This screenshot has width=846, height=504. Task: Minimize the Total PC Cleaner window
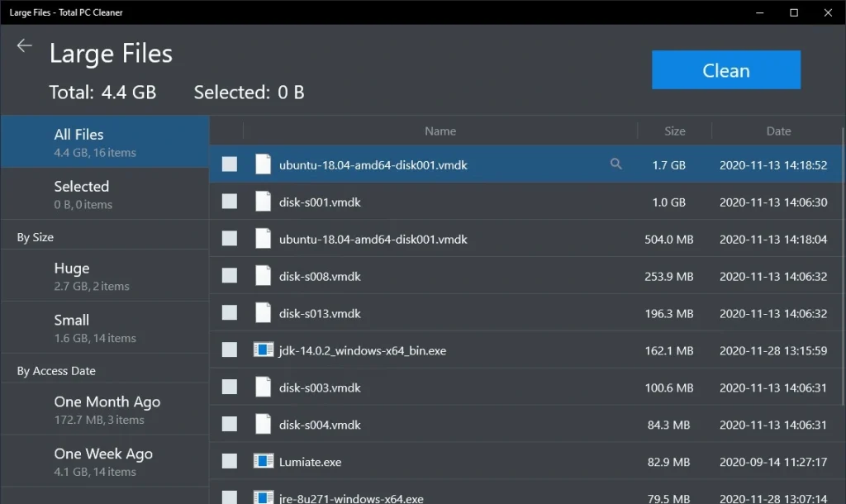(760, 12)
